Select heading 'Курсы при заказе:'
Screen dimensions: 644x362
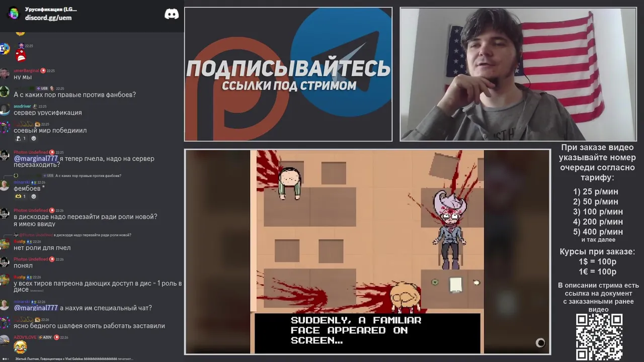(597, 251)
